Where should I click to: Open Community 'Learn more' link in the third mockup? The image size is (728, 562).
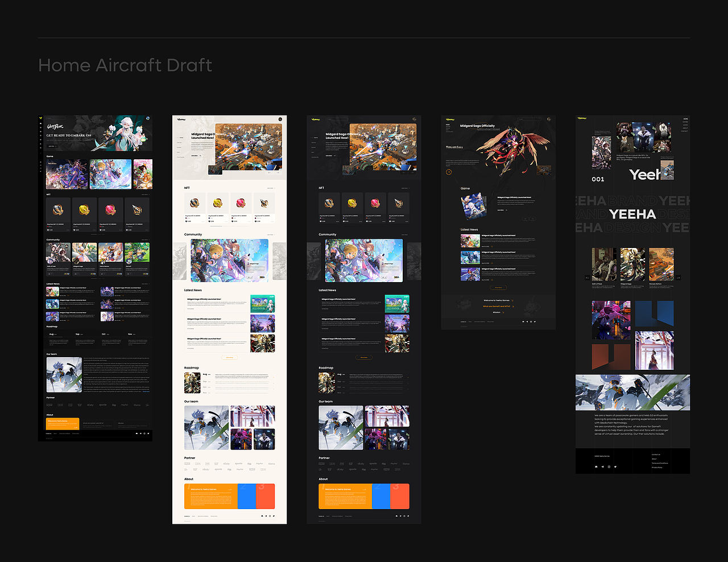405,235
